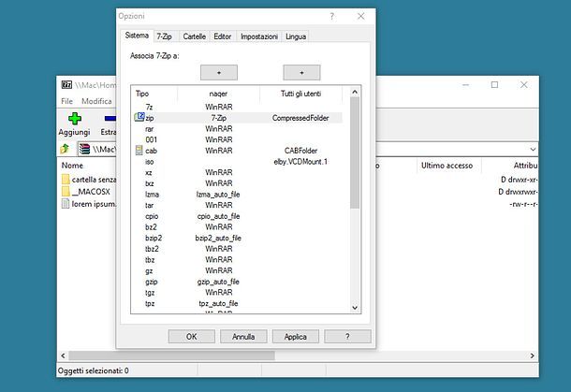Image resolution: width=571 pixels, height=392 pixels.
Task: Click the up-folder arrow icon in address bar
Action: 65,149
